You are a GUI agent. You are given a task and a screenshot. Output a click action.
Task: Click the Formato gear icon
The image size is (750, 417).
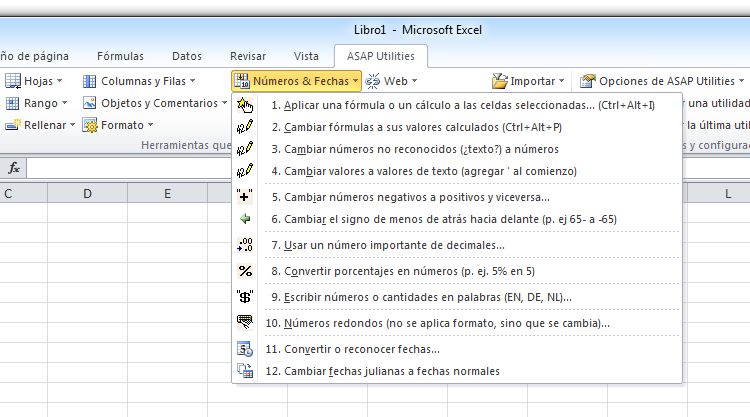click(89, 125)
